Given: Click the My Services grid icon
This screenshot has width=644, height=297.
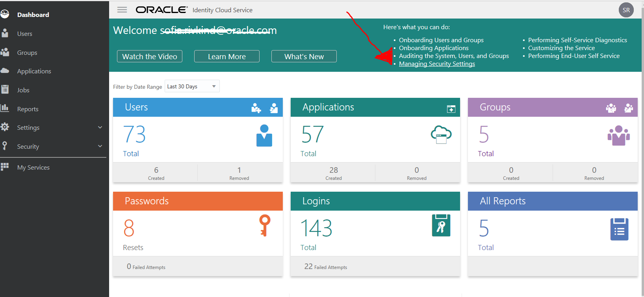Looking at the screenshot, I should click(x=5, y=167).
